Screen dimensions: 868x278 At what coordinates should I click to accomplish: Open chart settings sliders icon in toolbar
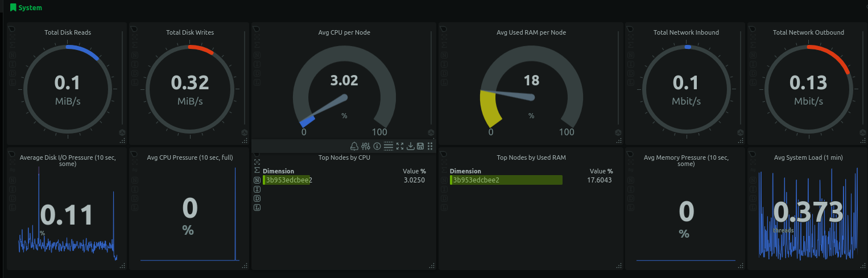point(366,146)
